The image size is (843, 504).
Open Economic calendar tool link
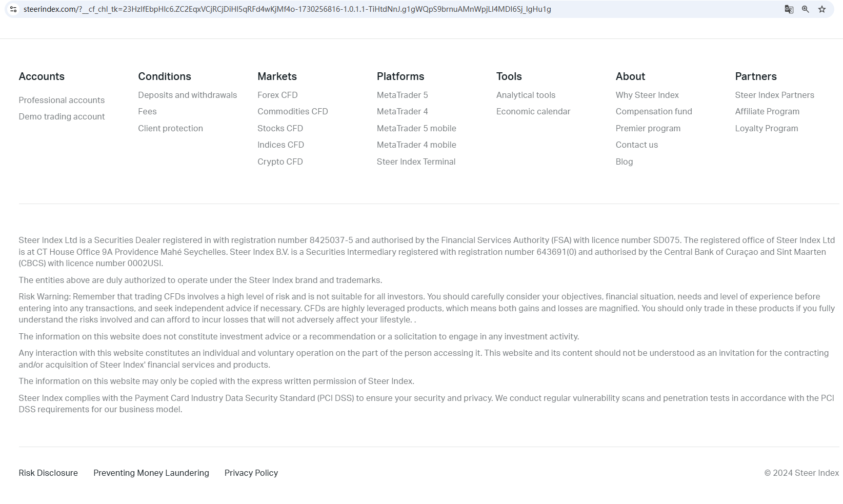(x=533, y=111)
